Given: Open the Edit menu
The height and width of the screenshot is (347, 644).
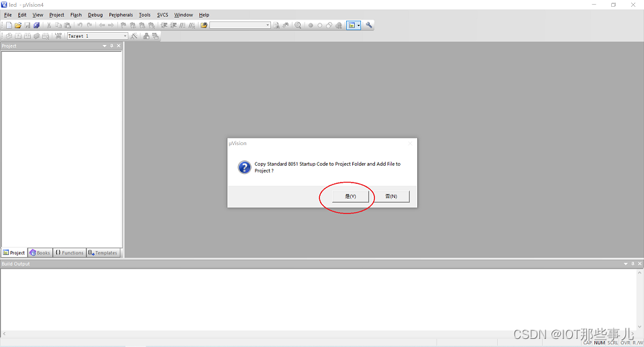Looking at the screenshot, I should pos(22,15).
